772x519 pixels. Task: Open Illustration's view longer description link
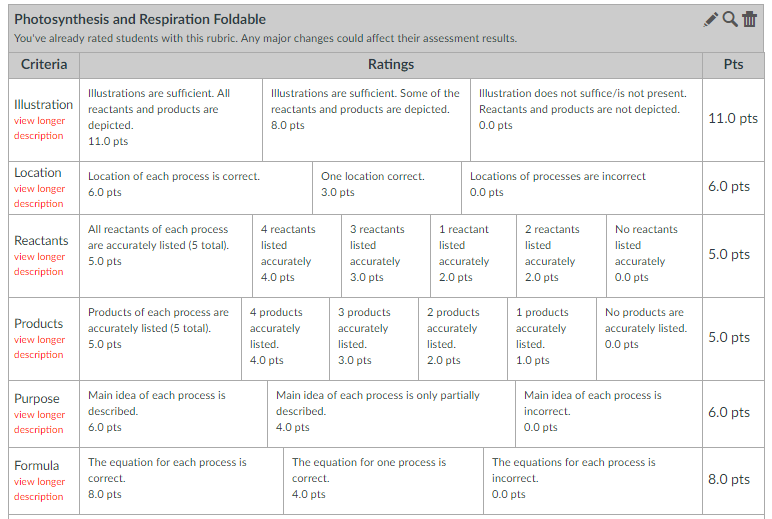click(39, 128)
